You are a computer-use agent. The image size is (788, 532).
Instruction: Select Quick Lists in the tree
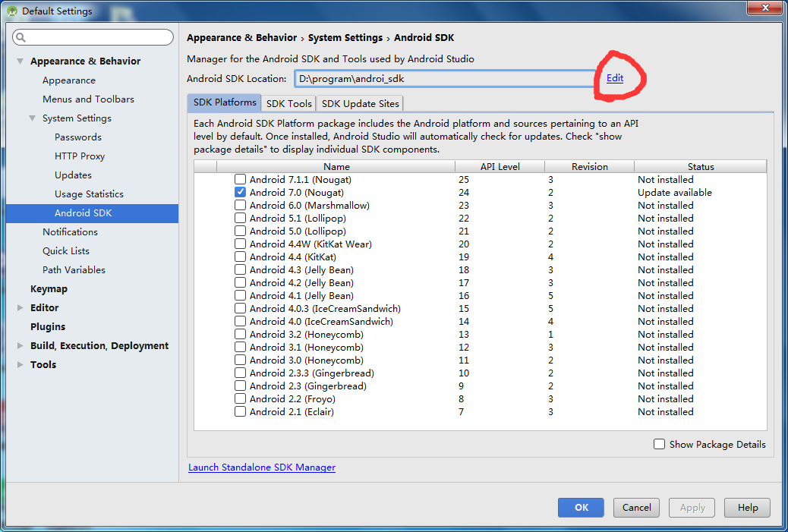coord(66,251)
